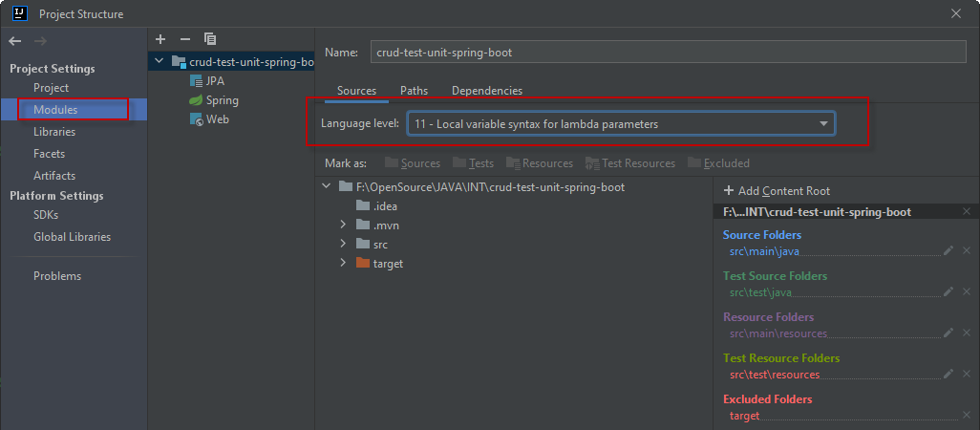Mark folder as Resources

coord(540,163)
